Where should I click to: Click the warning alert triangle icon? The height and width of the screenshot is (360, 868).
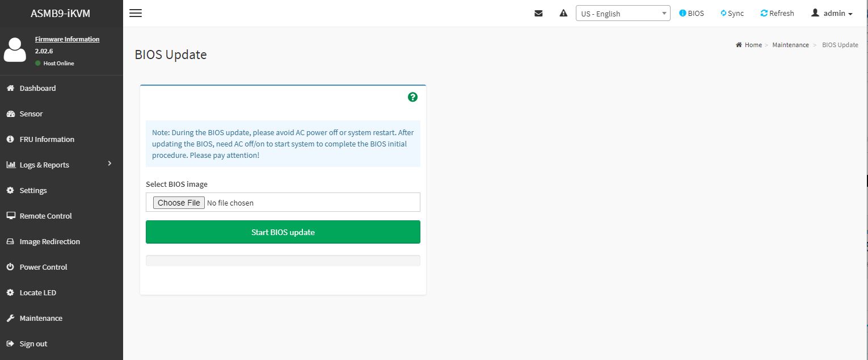pyautogui.click(x=563, y=13)
